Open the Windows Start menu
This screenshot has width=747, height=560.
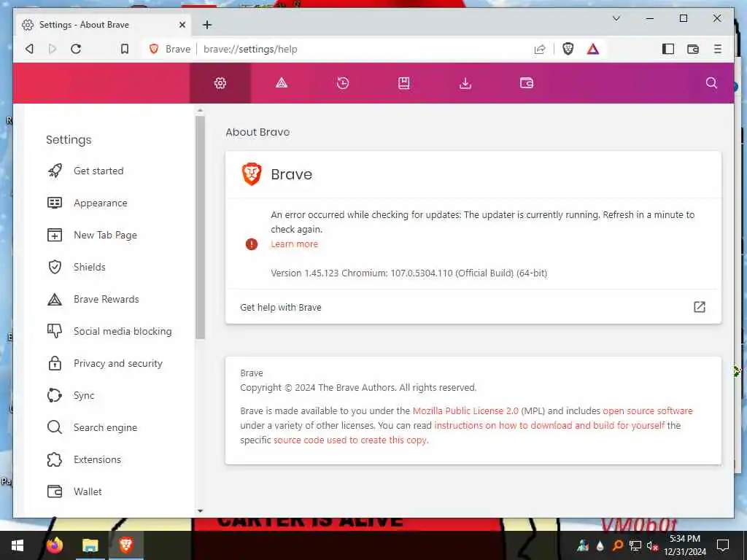[x=18, y=545]
